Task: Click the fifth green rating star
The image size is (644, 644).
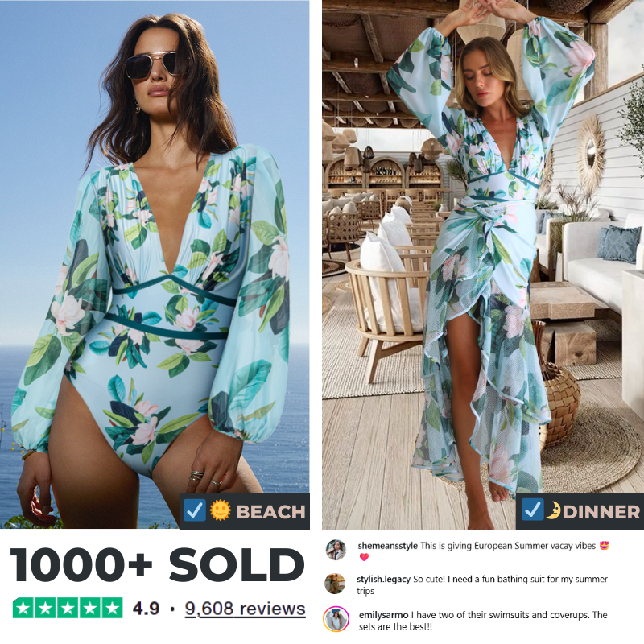Action: click(x=112, y=609)
